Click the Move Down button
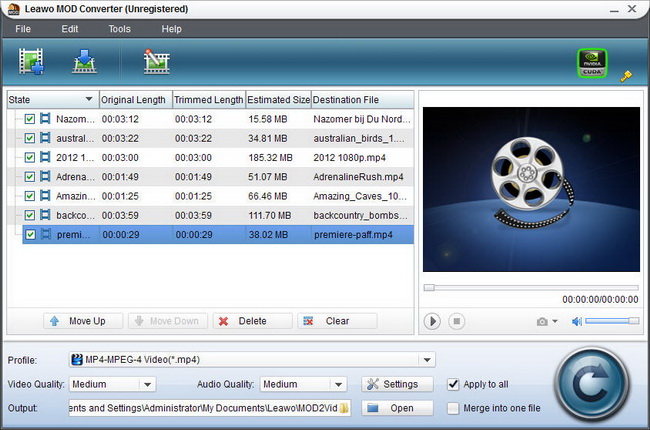Viewport: 650px width, 430px height. coord(167,321)
